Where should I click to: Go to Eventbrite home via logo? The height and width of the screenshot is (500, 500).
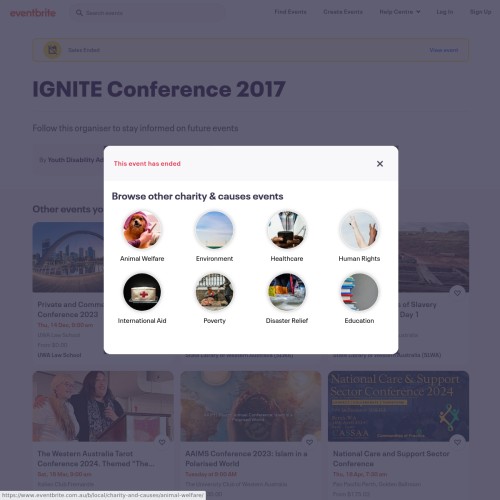point(33,13)
